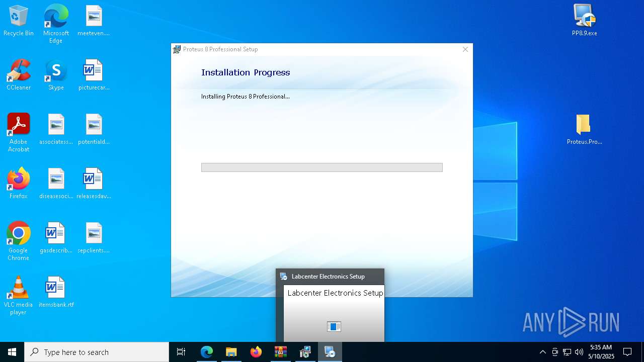Select the Firefox desktop shortcut
Viewport: 644px width, 362px height.
19,184
